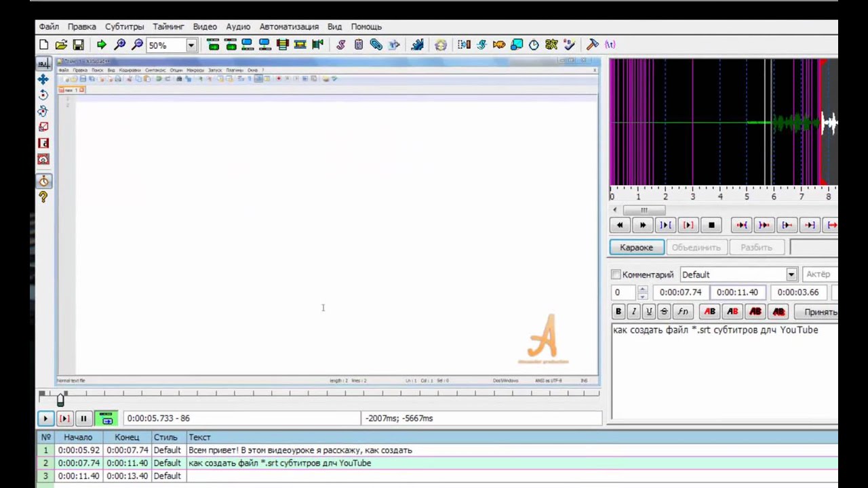
Task: Toggle strikeout formatting
Action: (665, 312)
